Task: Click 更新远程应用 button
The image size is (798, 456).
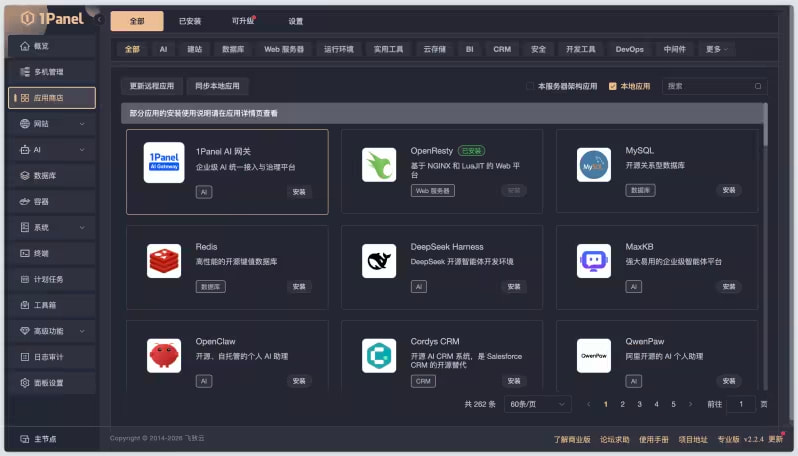Action: point(152,86)
